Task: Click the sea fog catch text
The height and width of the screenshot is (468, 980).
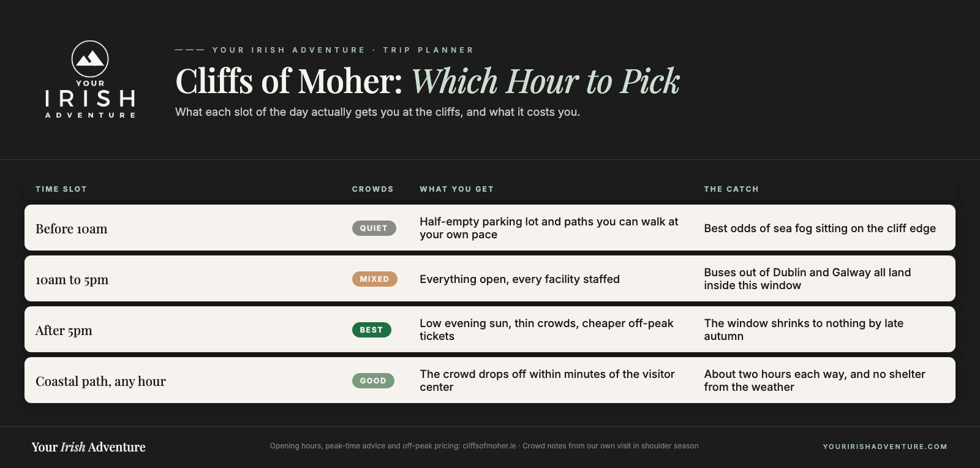Action: pyautogui.click(x=820, y=228)
